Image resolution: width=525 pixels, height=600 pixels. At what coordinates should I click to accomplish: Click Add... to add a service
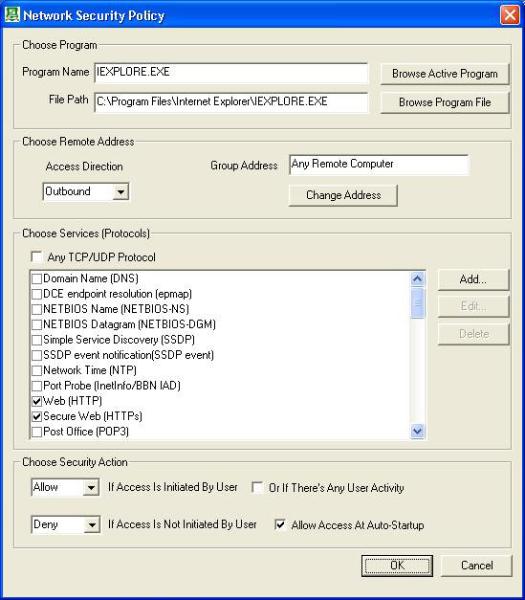473,279
